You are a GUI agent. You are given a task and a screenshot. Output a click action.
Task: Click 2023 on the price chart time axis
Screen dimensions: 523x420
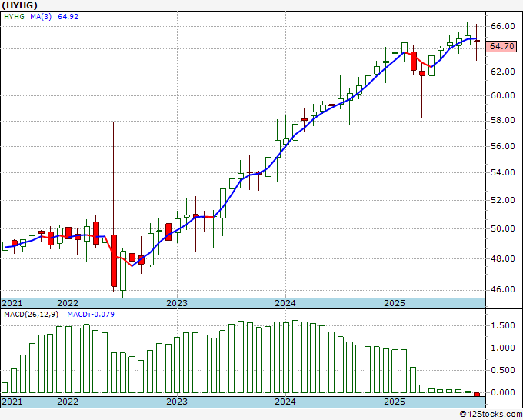point(177,303)
